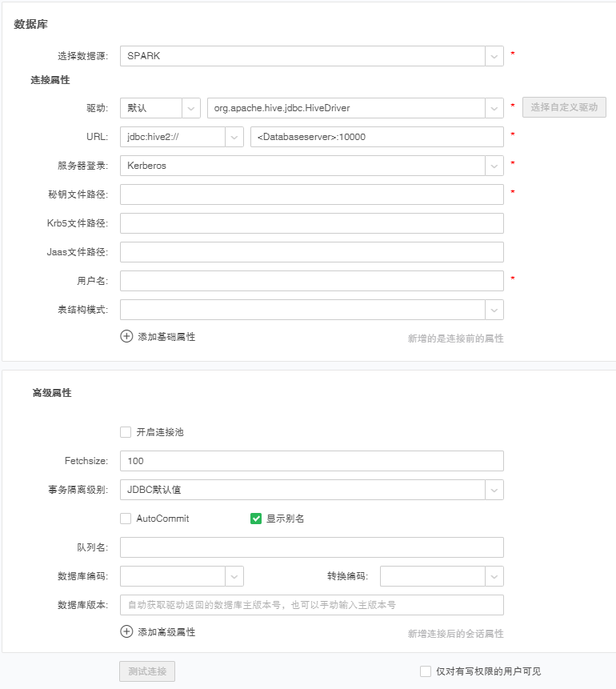Click the Fetchsize input field
This screenshot has height=689, width=616.
pos(311,461)
